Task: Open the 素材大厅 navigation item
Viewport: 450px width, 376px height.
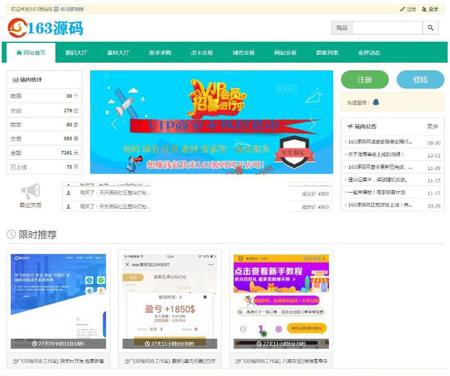Action: tap(118, 53)
